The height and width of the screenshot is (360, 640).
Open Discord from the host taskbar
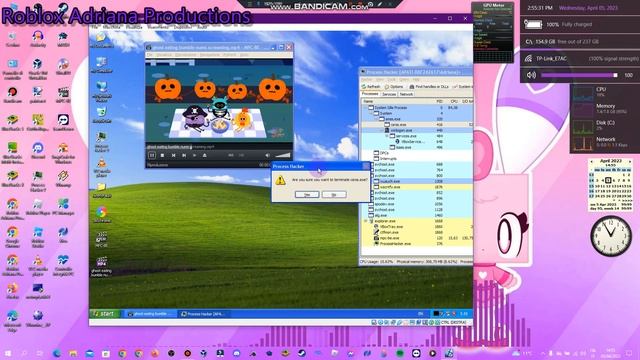pos(237,353)
